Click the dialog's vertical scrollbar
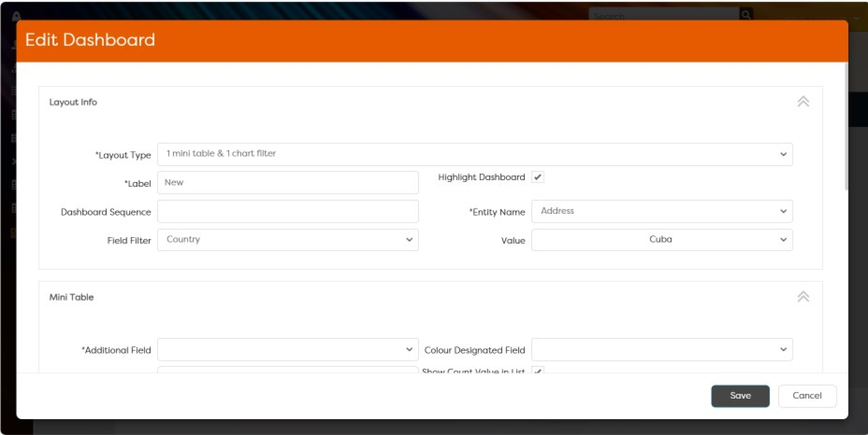 coord(846,127)
